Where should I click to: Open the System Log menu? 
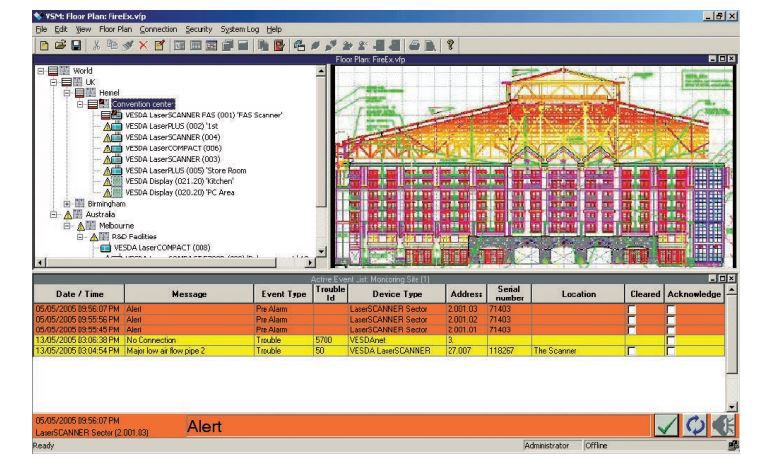240,29
